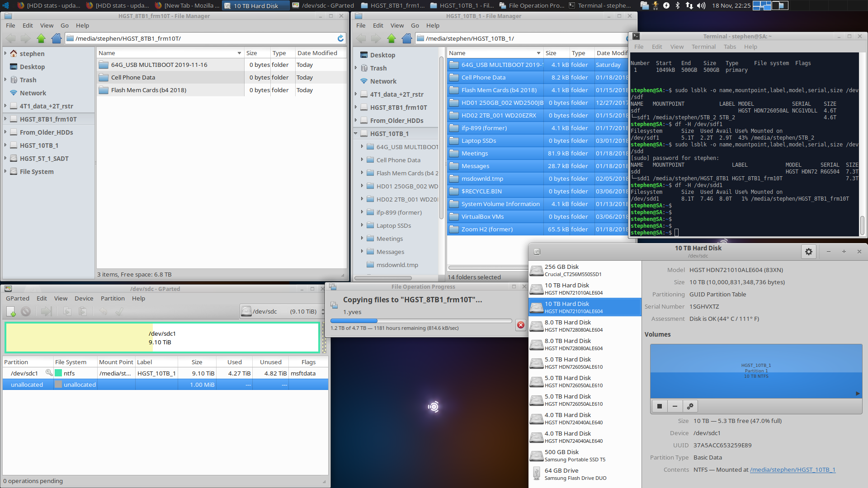Select 256 GB Crucial disk in Disks list
The width and height of the screenshot is (868, 488).
click(x=585, y=270)
